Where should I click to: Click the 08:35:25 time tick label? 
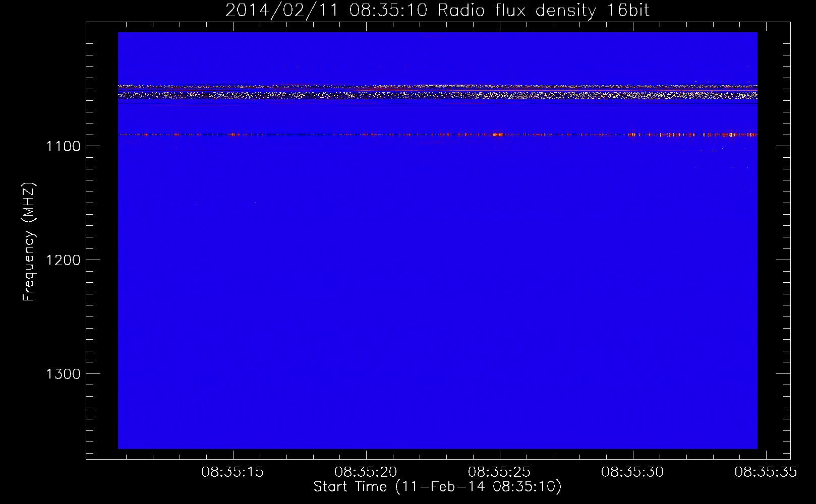pyautogui.click(x=499, y=472)
